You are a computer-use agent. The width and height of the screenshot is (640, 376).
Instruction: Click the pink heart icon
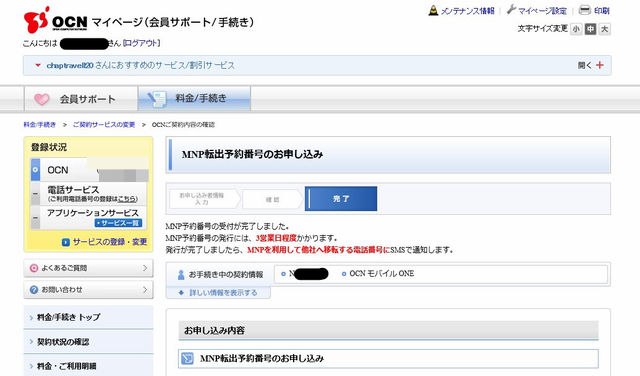click(42, 99)
